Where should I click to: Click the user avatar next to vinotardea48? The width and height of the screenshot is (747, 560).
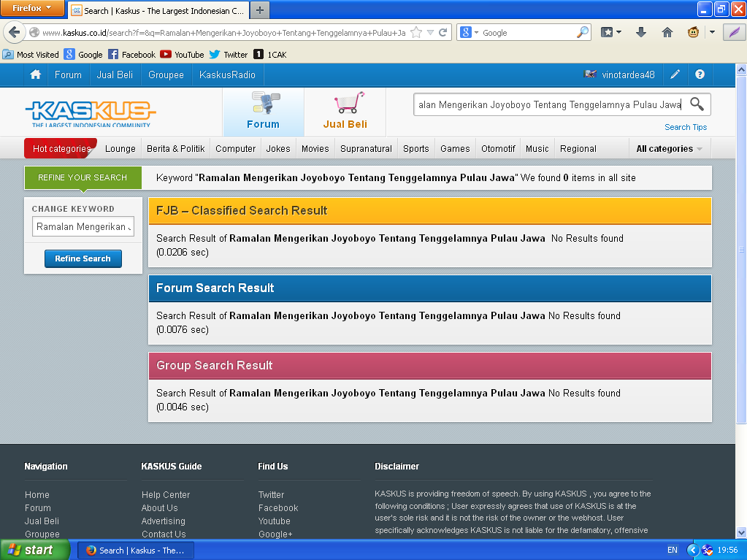[x=590, y=74]
